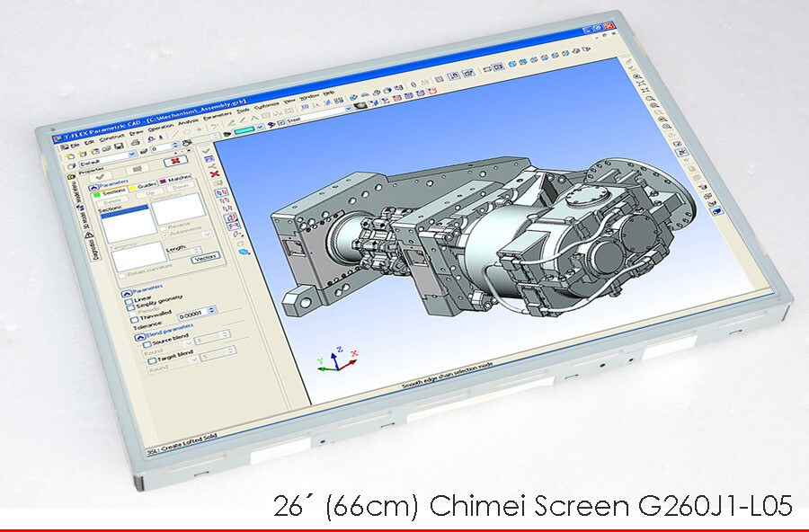Screen dimensions: 809x532
Task: Click the Print icon in toolbar
Action: point(135,142)
